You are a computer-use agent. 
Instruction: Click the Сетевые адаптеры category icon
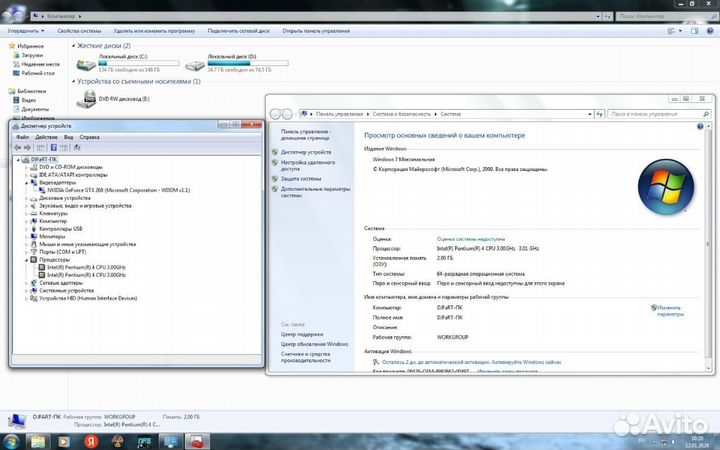click(x=34, y=283)
